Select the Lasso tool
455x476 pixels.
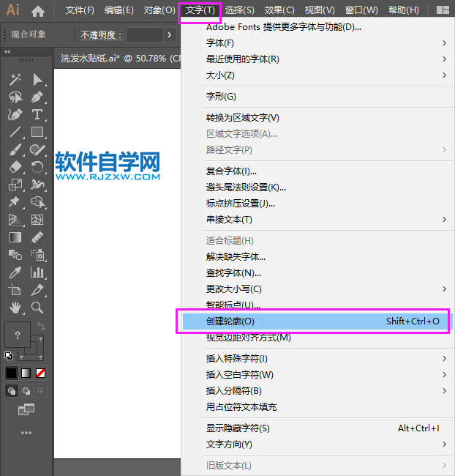tap(15, 97)
